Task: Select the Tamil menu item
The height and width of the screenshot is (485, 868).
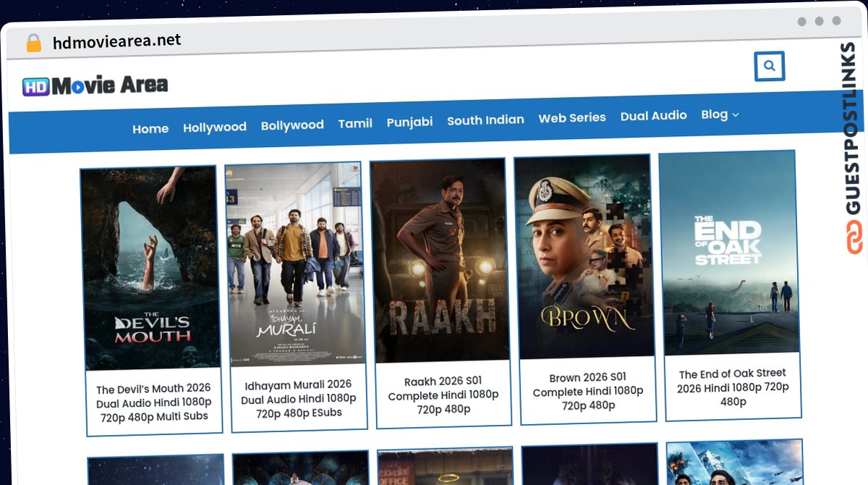Action: coord(355,124)
